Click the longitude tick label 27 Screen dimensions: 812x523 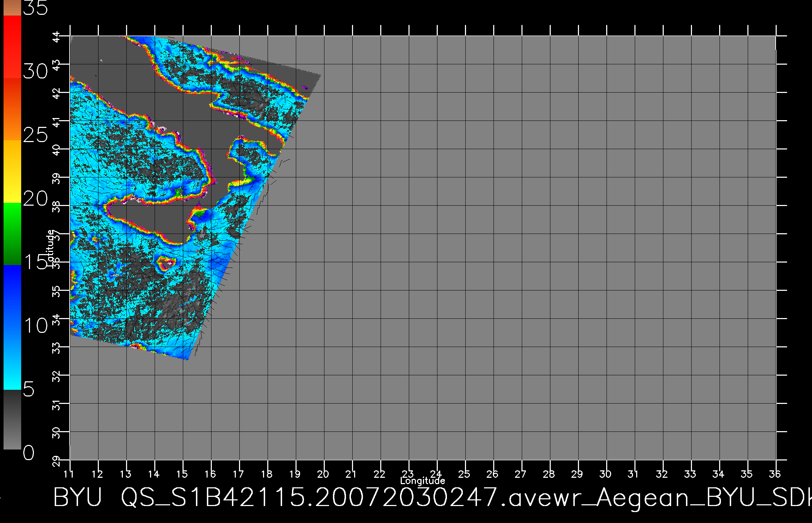point(520,474)
